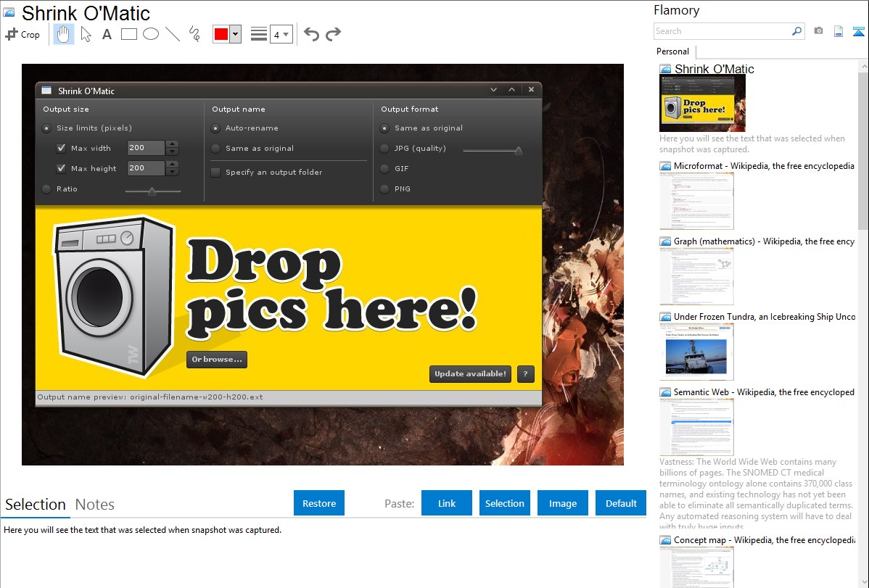Viewport: 869px width, 588px height.
Task: Open help with the ? button
Action: 525,373
